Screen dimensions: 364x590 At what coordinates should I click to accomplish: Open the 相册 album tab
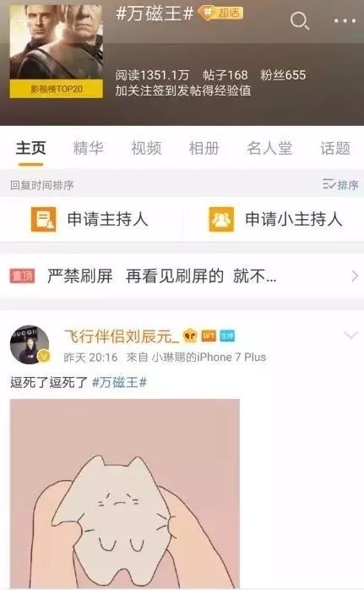point(204,148)
